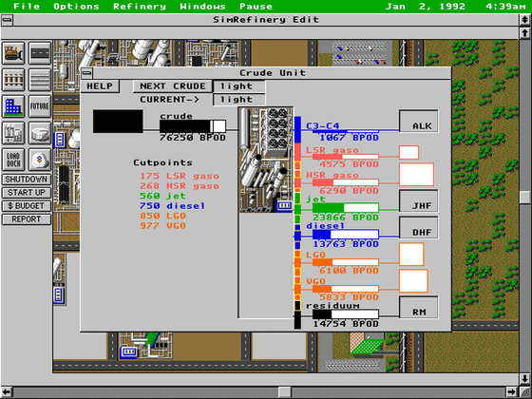532x399 pixels.
Task: Select the storage tank tool icon
Action: click(40, 133)
